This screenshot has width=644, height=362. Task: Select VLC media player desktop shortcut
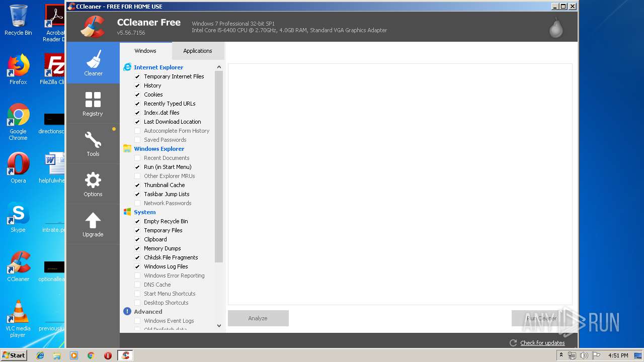pos(18,319)
